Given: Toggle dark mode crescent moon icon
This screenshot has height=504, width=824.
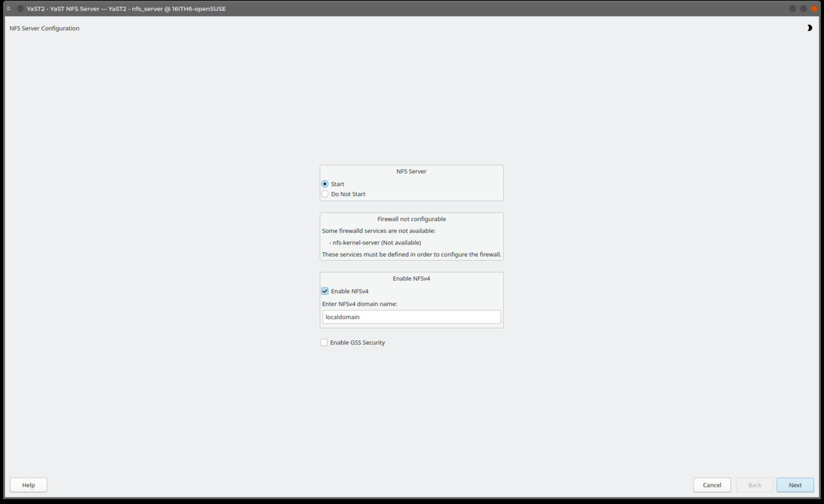Looking at the screenshot, I should tap(809, 28).
